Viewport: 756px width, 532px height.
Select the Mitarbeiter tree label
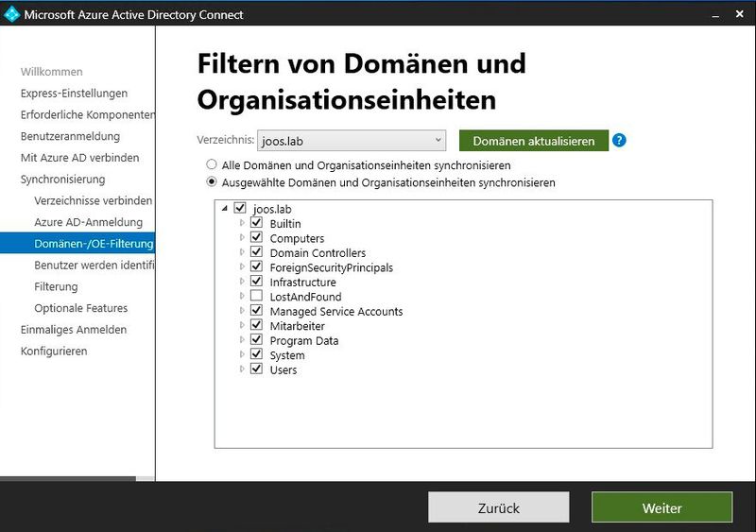point(298,326)
